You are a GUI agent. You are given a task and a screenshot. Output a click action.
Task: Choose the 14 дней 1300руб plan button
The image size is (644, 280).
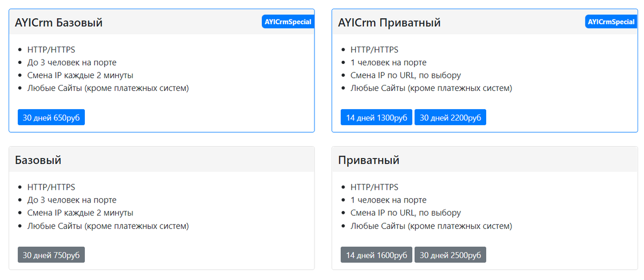(376, 118)
